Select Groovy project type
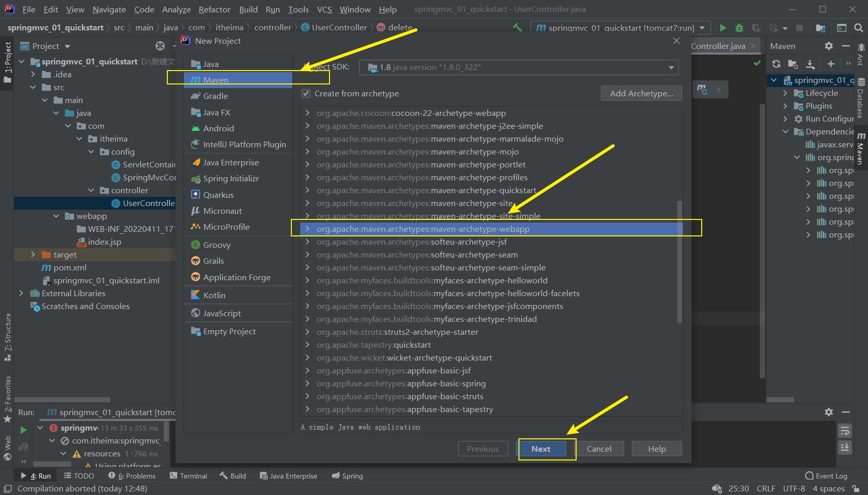Screen dimensions: 868x495 tap(238, 245)
